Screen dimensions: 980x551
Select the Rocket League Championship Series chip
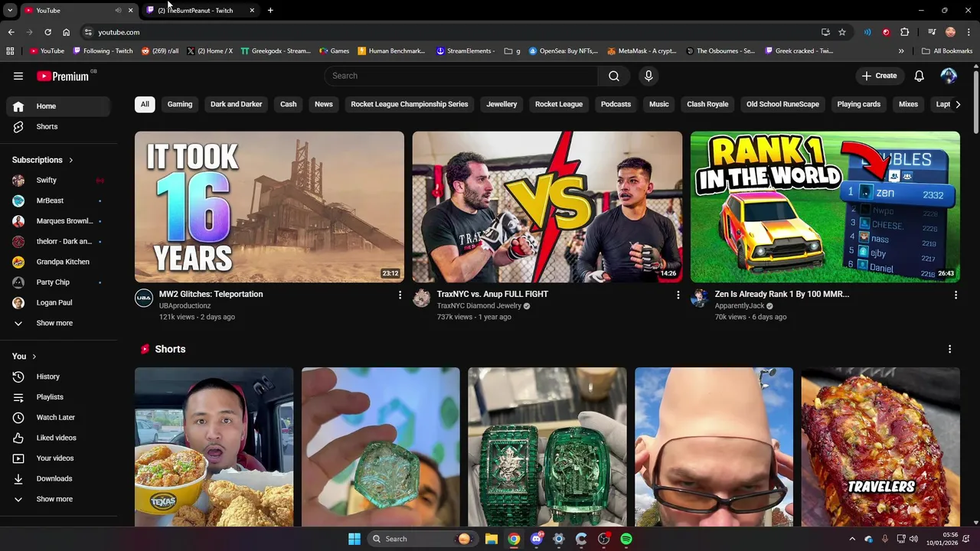(410, 104)
